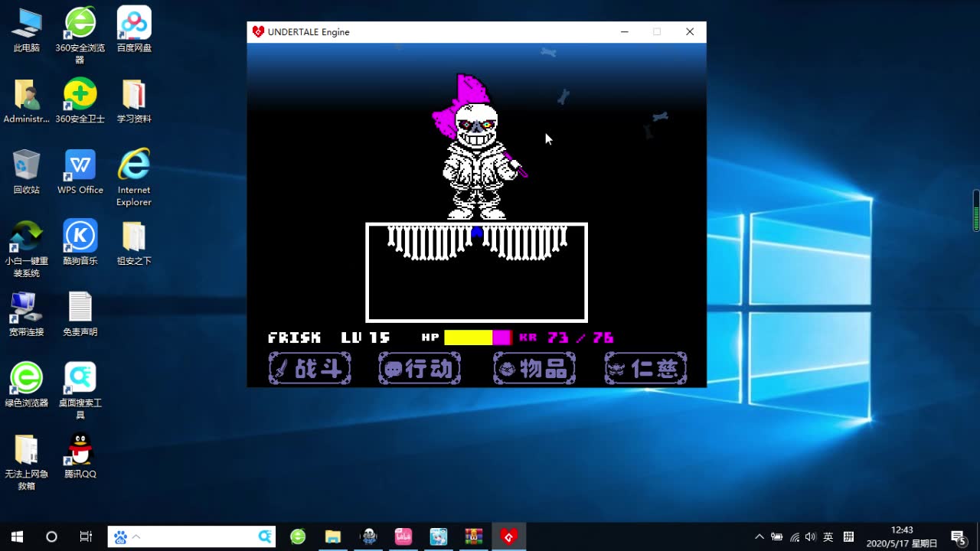Click the UNDERTALE Engine taskbar button
This screenshot has height=551, width=980.
[x=509, y=536]
